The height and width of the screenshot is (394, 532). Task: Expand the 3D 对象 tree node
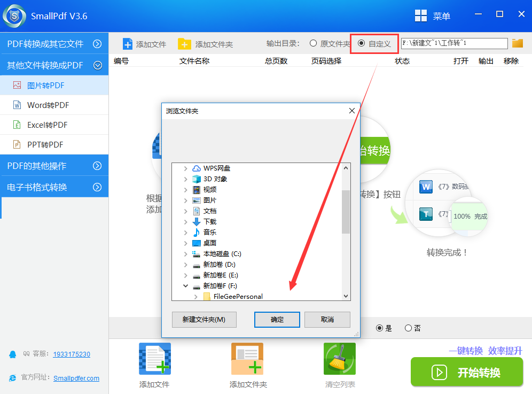tap(185, 179)
